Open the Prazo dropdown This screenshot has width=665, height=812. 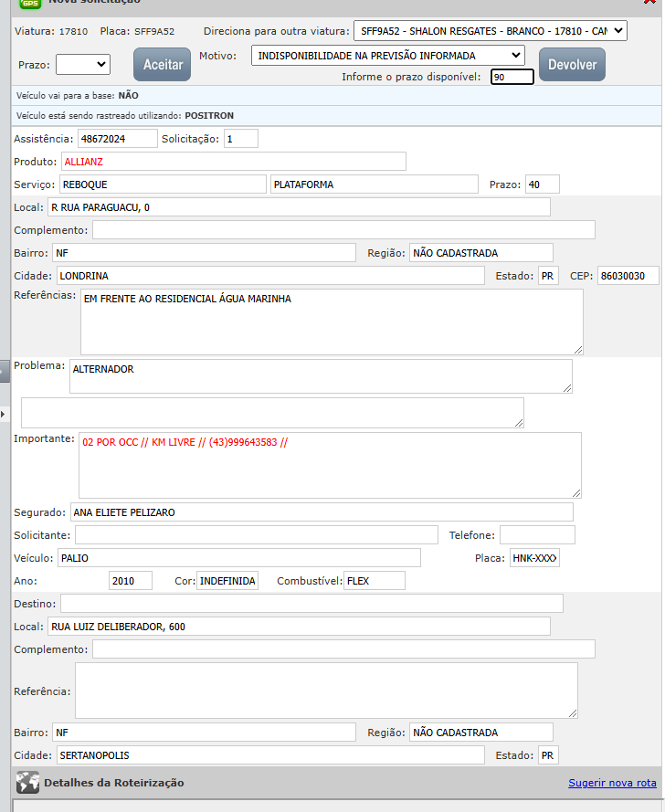[x=83, y=64]
